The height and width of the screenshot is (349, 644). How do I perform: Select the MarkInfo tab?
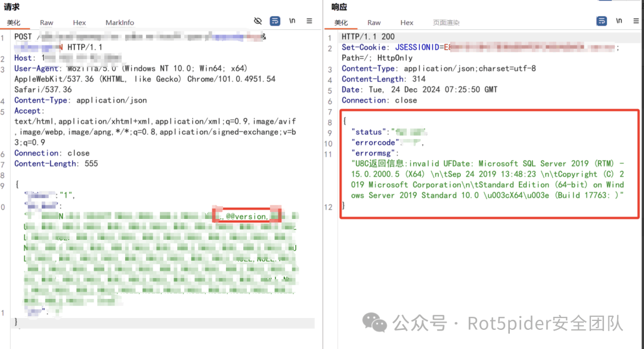pos(120,23)
